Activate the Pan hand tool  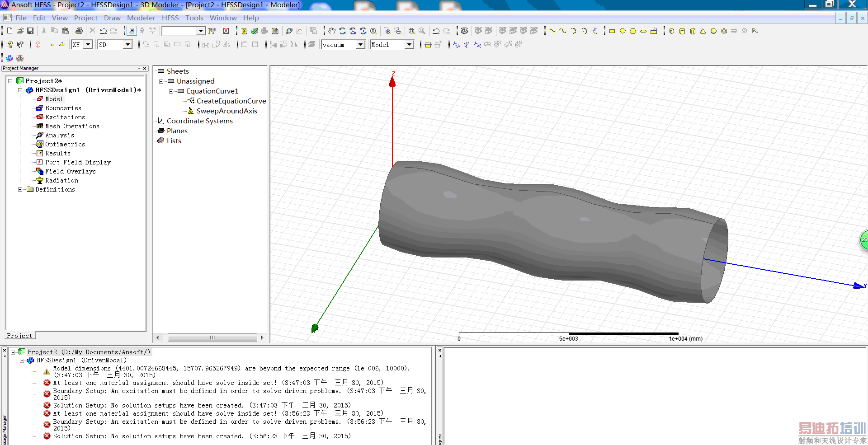[x=332, y=31]
